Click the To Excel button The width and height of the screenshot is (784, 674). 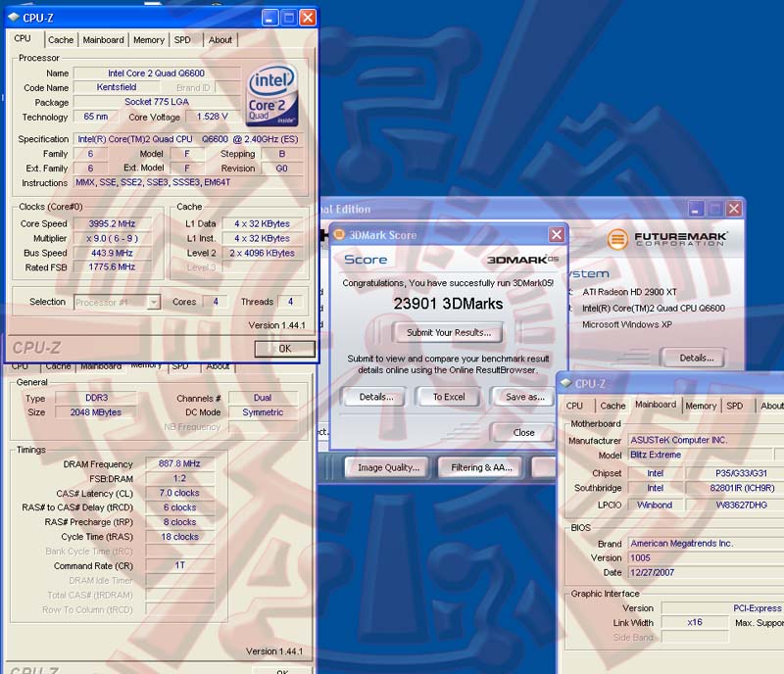coord(449,397)
